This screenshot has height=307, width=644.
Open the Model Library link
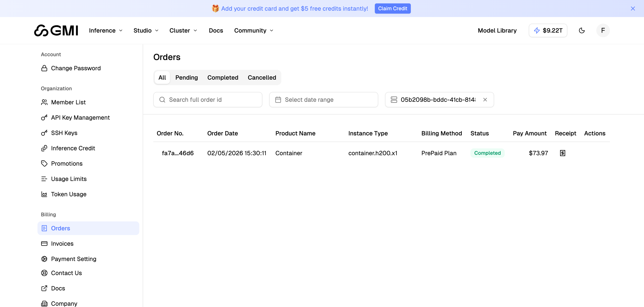(497, 30)
